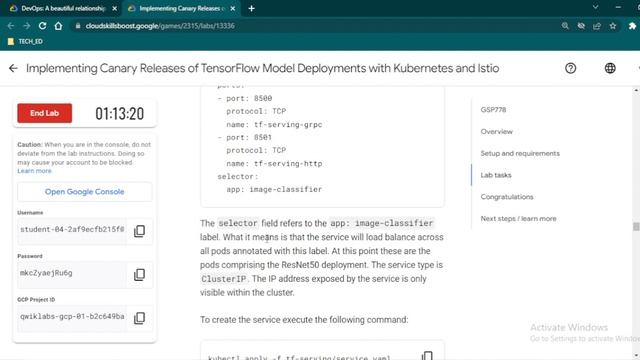Click the 'port: 8501' code line
640x360 pixels.
(244, 138)
